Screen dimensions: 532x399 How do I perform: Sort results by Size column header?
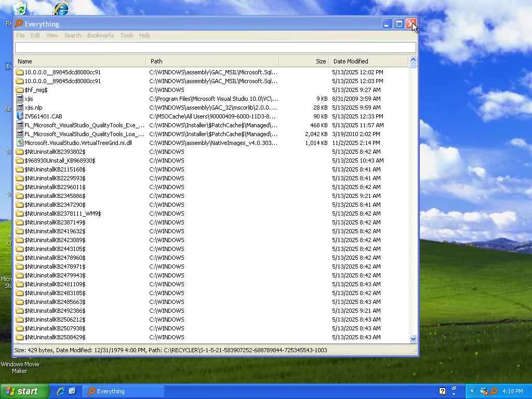(x=303, y=61)
